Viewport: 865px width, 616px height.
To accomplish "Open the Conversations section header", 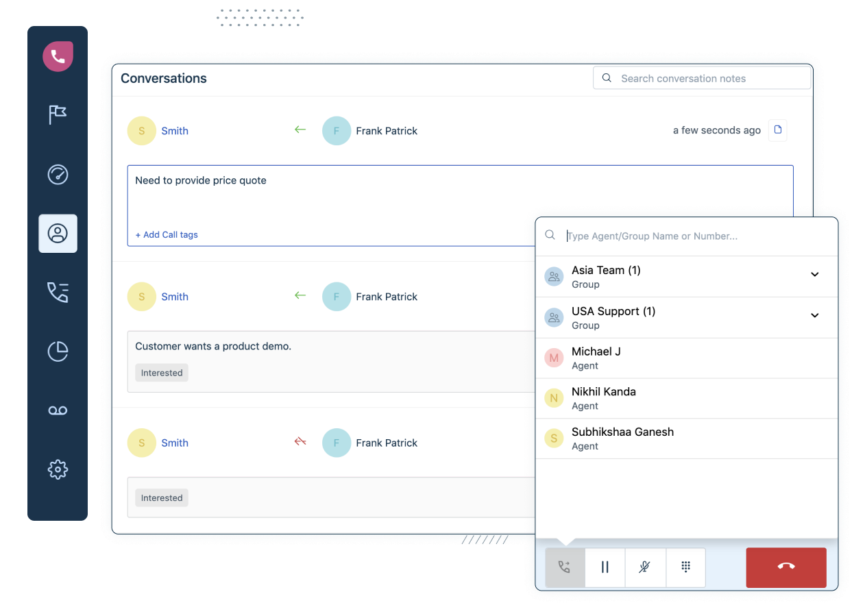I will coord(163,78).
